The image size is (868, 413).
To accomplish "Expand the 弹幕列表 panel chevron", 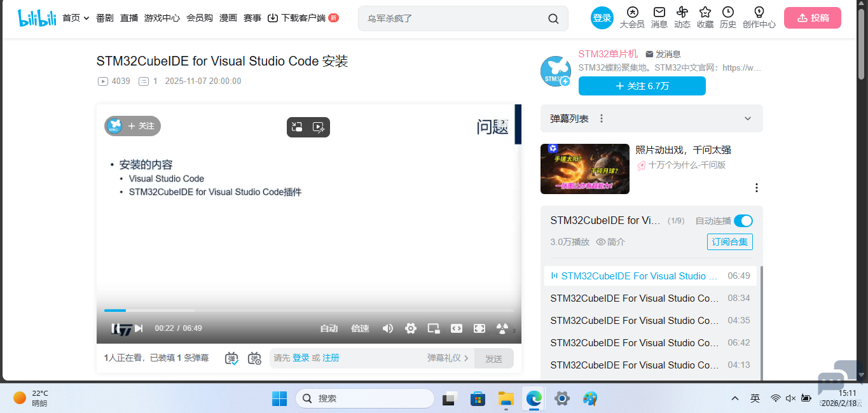I will click(x=748, y=118).
